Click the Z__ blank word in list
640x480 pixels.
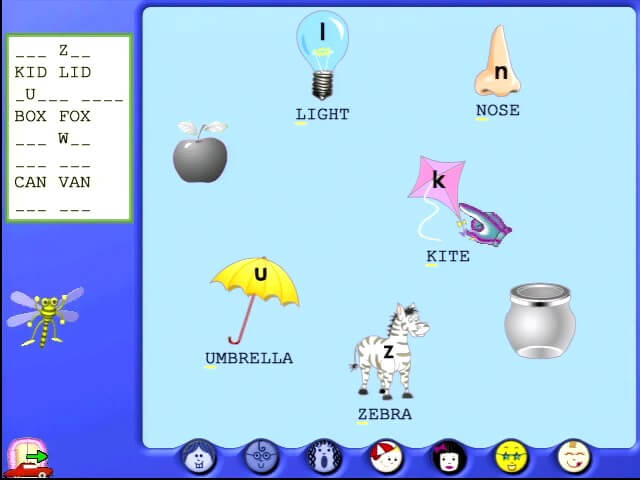[75, 51]
